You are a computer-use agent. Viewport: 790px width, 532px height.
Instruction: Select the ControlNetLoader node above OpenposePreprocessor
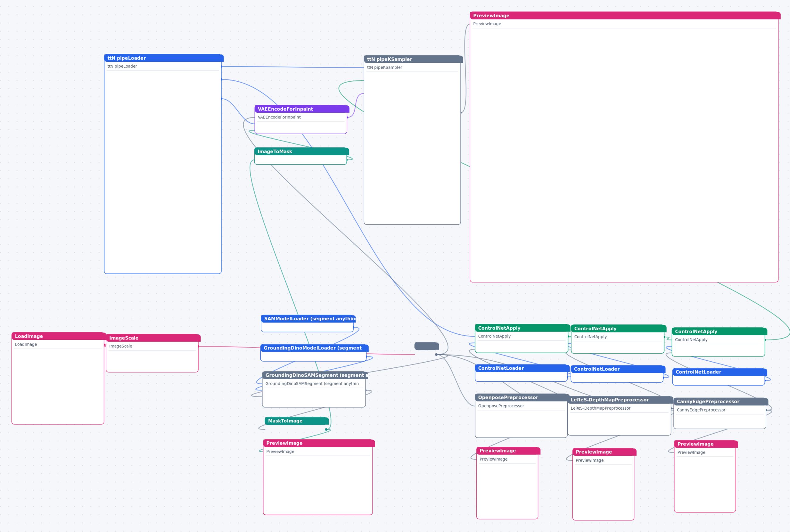point(522,373)
